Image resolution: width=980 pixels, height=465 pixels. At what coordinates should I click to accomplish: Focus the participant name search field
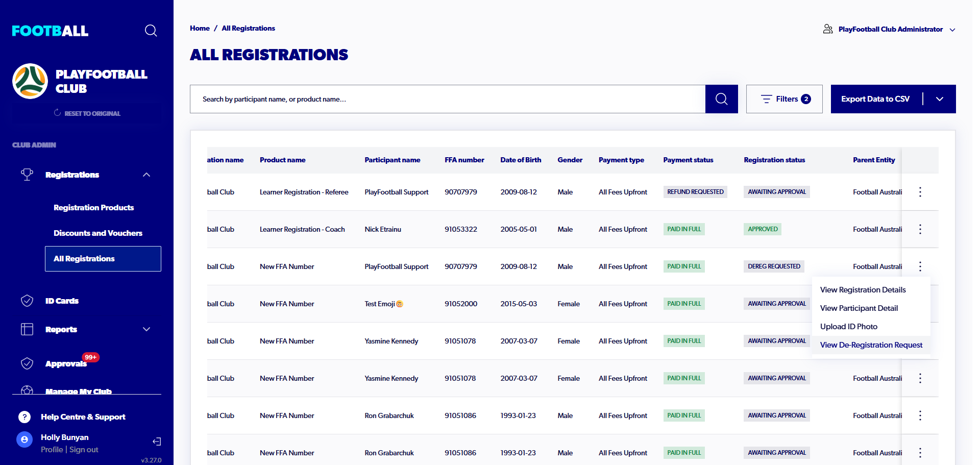point(448,99)
